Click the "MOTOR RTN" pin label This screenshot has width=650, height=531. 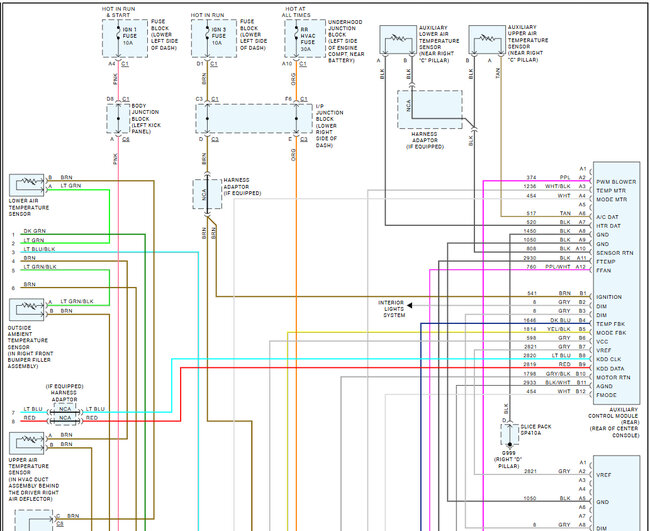pyautogui.click(x=613, y=377)
